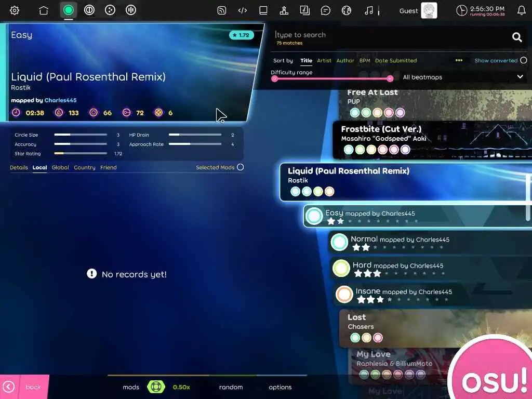The height and width of the screenshot is (399, 532).
Task: Open rankings podium icon
Action: tap(284, 10)
